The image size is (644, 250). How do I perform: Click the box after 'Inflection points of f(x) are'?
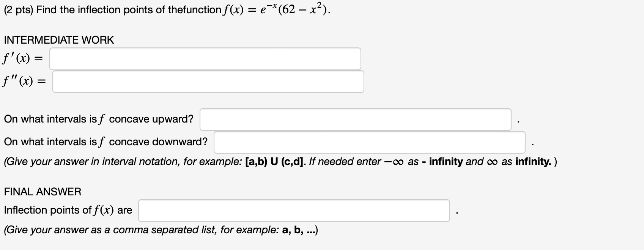[x=294, y=210]
